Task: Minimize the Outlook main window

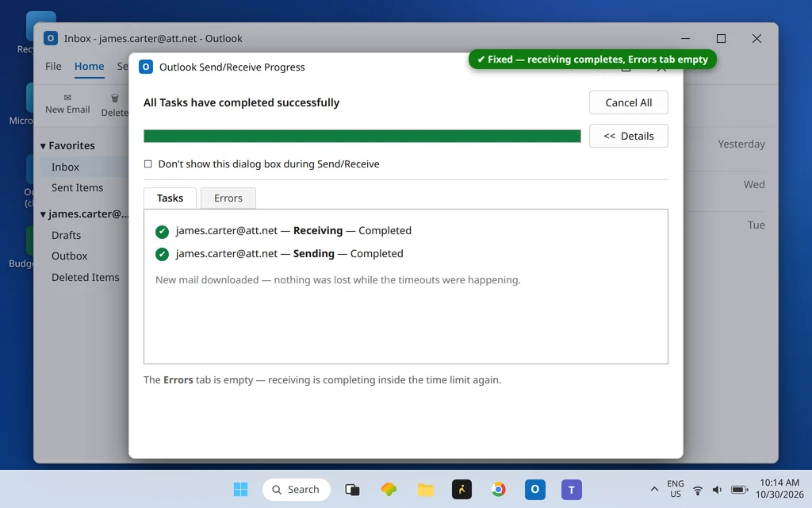Action: point(686,38)
